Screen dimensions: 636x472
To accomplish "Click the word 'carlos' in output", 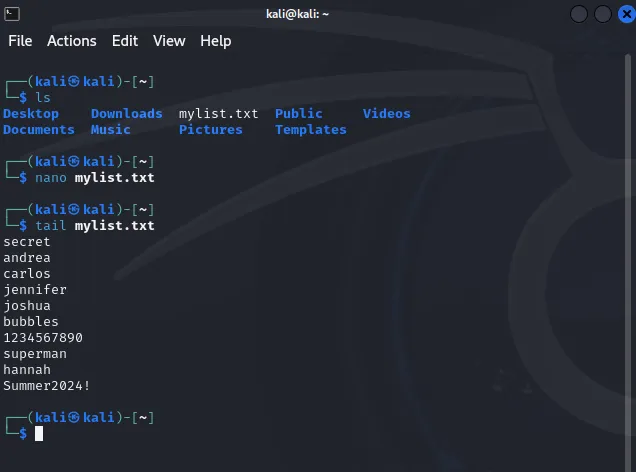I will coord(27,274).
